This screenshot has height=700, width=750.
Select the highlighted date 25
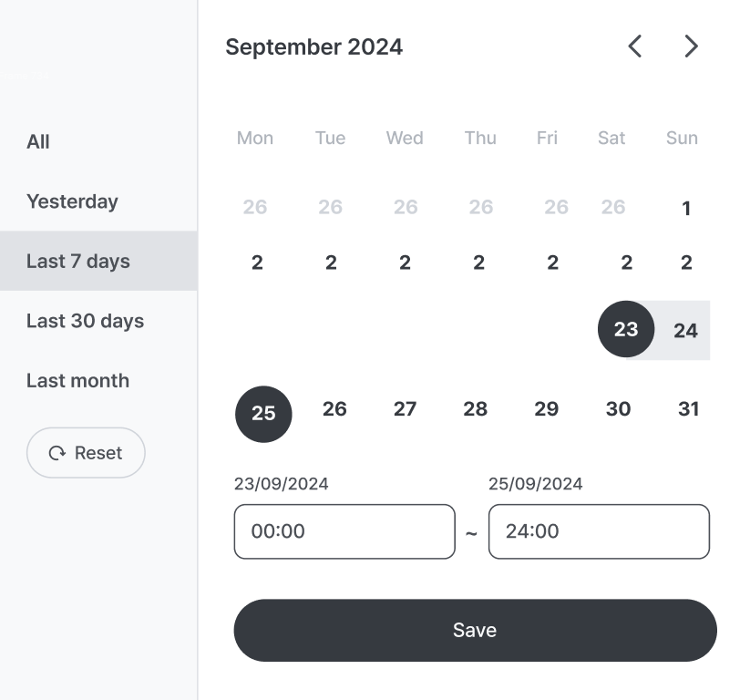263,414
